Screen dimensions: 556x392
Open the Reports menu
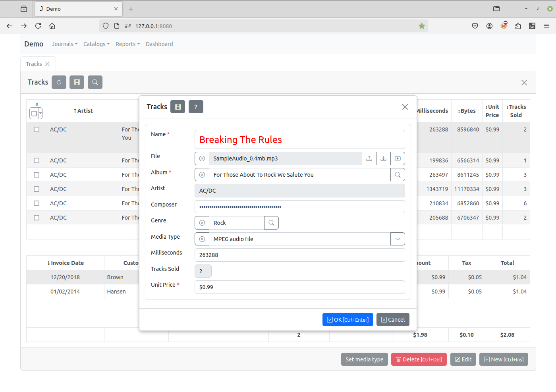(x=127, y=44)
